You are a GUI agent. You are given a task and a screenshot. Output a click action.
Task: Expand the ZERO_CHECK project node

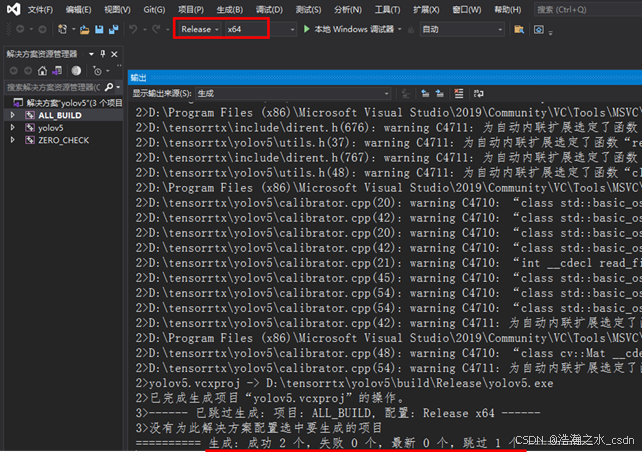tap(13, 140)
